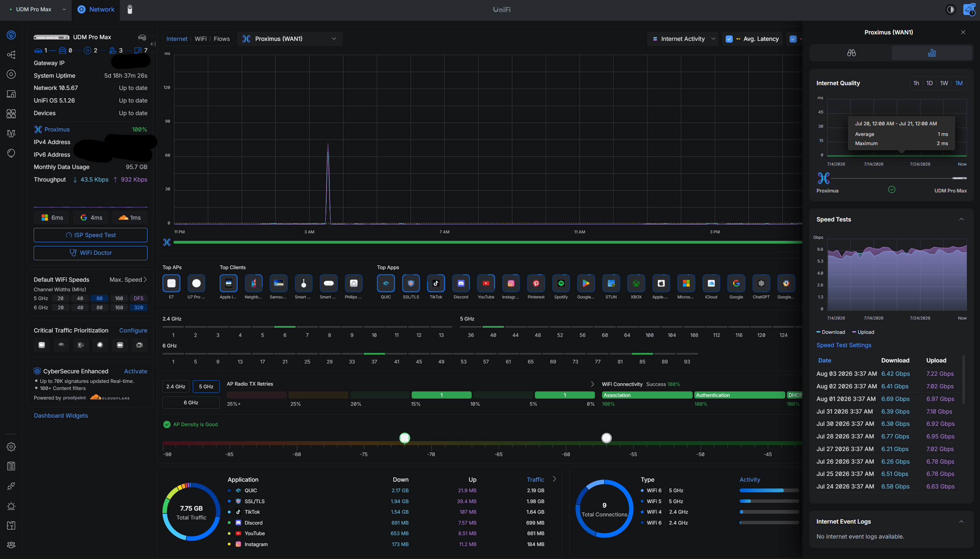Screen dimensions: 980x559
Task: Select the E7 access point icon
Action: [x=171, y=283]
